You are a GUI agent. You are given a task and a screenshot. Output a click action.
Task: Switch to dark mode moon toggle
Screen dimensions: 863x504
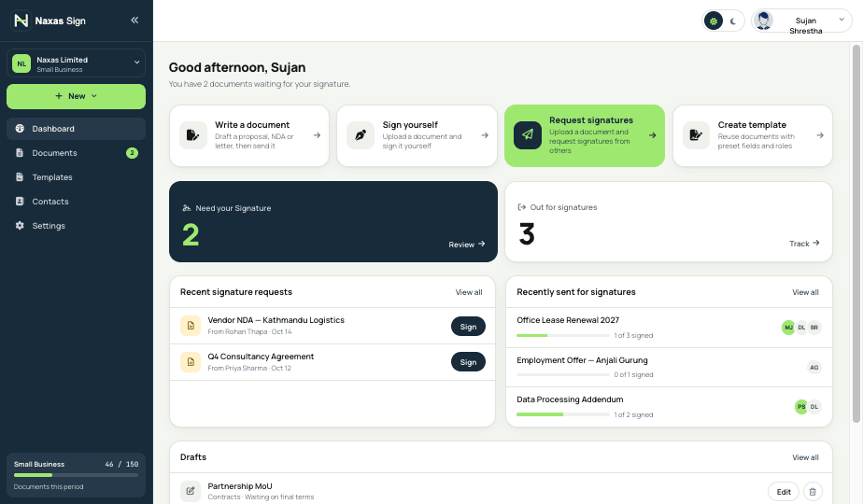(x=733, y=21)
